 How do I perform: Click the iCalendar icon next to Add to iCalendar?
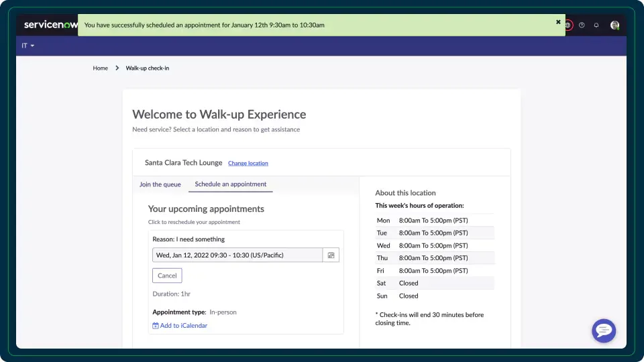click(156, 326)
